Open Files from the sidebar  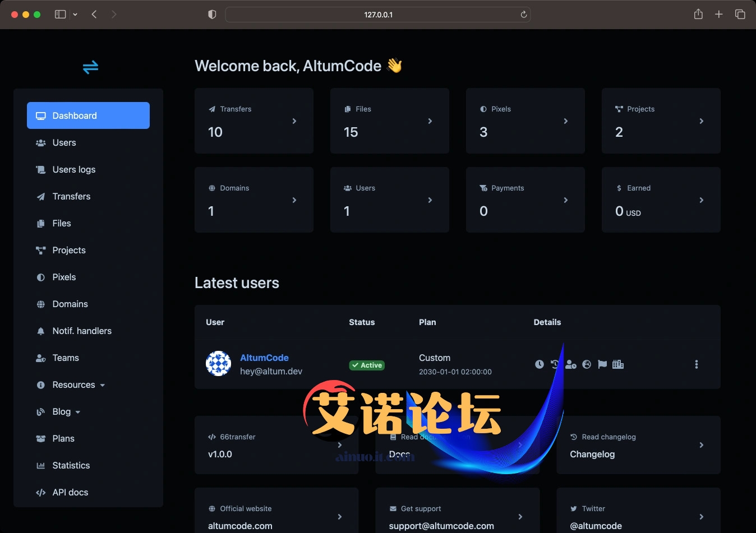point(88,223)
